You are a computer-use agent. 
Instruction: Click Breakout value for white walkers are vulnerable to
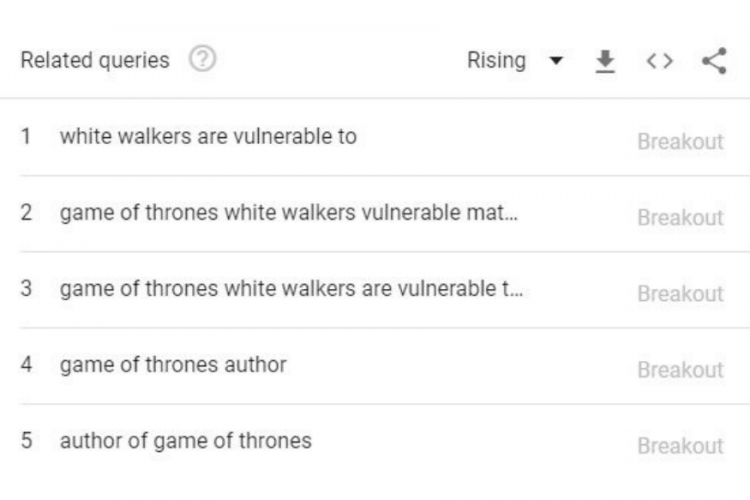click(680, 142)
